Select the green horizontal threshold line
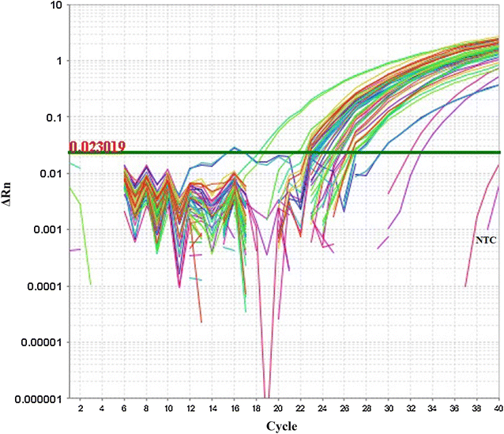The height and width of the screenshot is (434, 504). pos(316,153)
